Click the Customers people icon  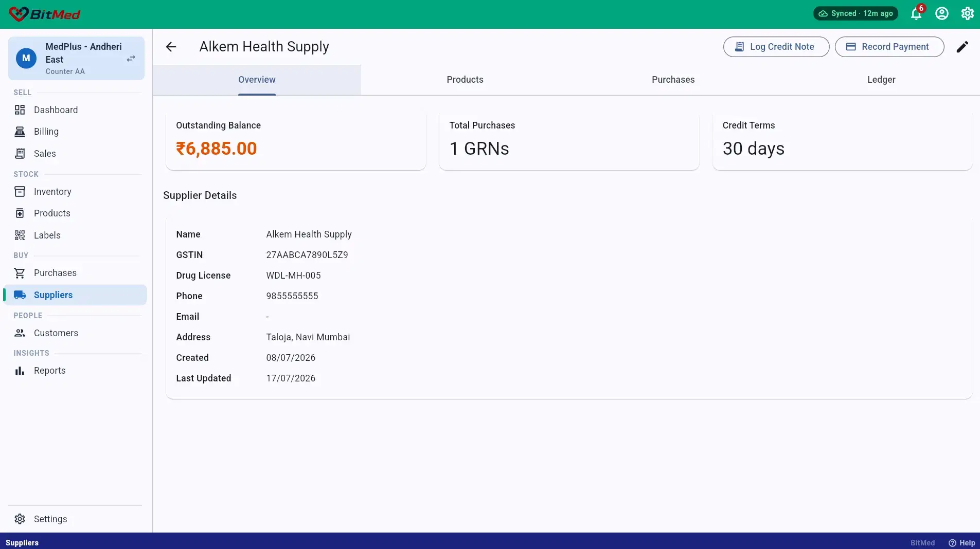pos(20,333)
